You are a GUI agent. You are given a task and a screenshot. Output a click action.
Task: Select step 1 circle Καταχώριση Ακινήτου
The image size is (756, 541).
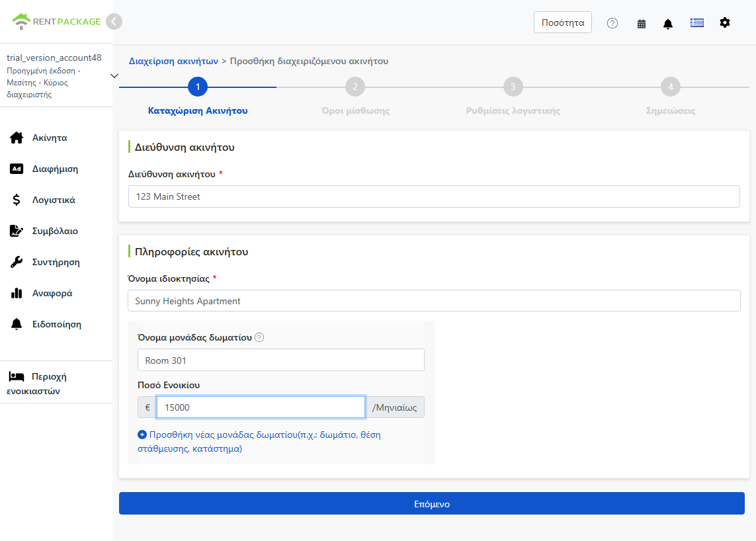[198, 87]
